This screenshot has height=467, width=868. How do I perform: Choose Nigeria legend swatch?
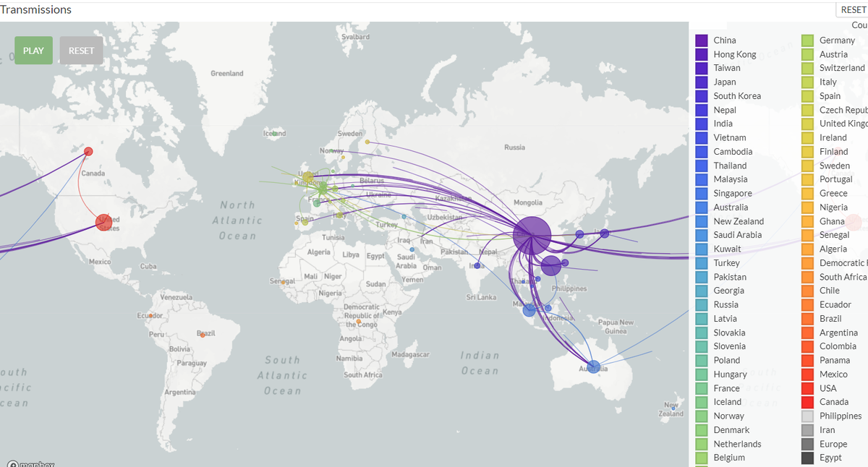click(807, 207)
